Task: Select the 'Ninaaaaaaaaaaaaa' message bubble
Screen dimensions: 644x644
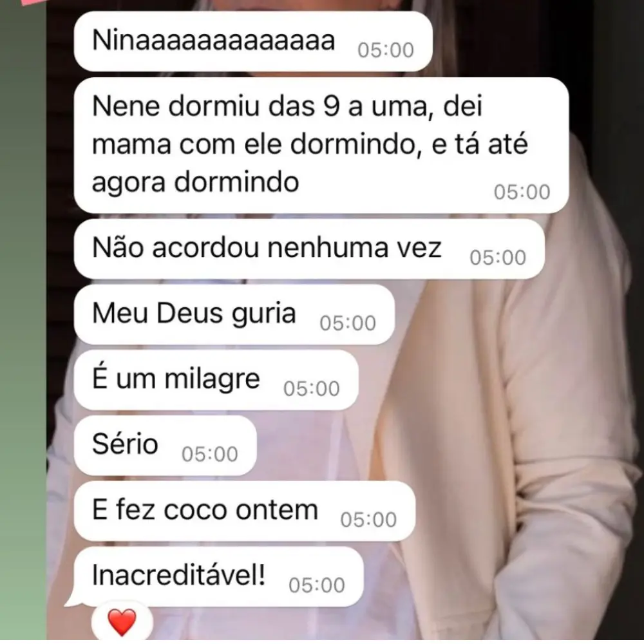Action: point(253,41)
